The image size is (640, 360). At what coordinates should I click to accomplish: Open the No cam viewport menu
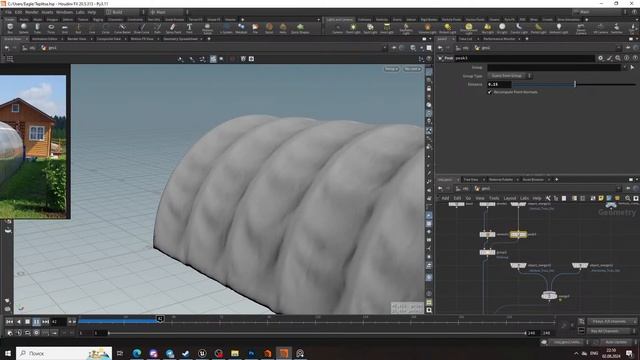click(x=412, y=69)
